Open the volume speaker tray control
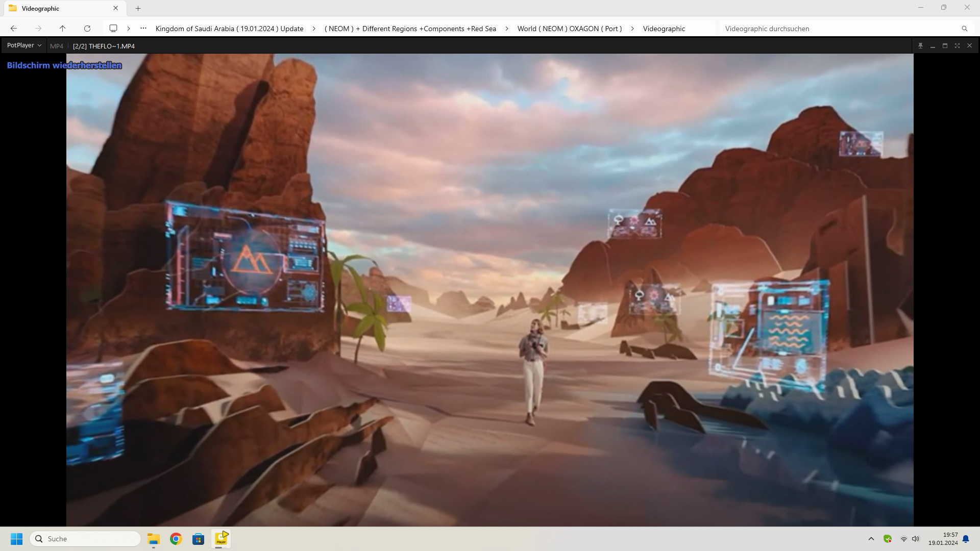980x551 pixels. 916,539
